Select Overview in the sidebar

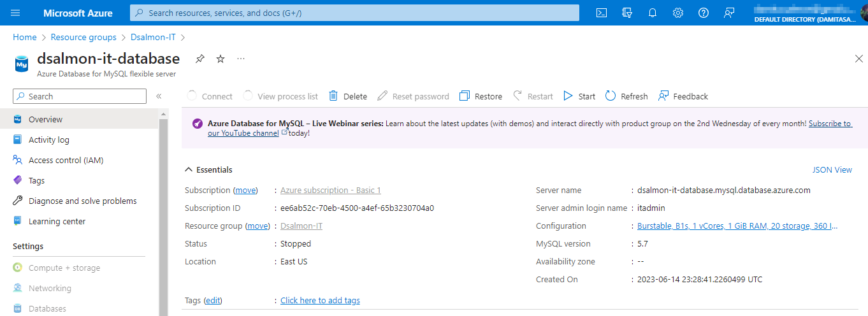point(79,119)
